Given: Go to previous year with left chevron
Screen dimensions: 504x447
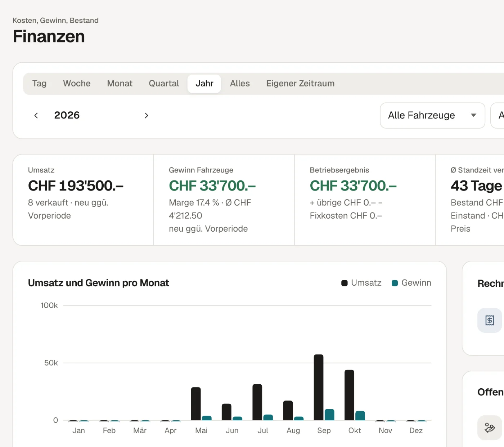Looking at the screenshot, I should tap(36, 115).
